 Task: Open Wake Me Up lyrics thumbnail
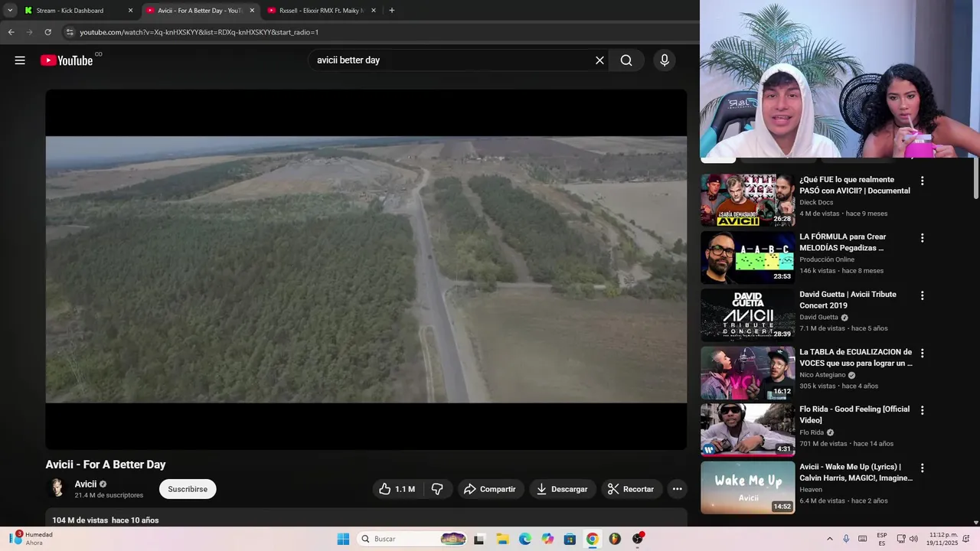pyautogui.click(x=747, y=487)
